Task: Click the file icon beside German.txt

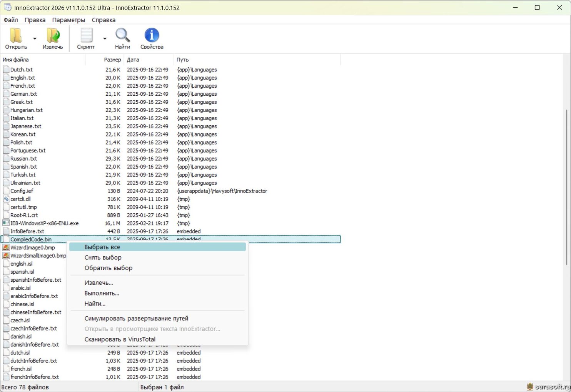Action: pos(6,94)
